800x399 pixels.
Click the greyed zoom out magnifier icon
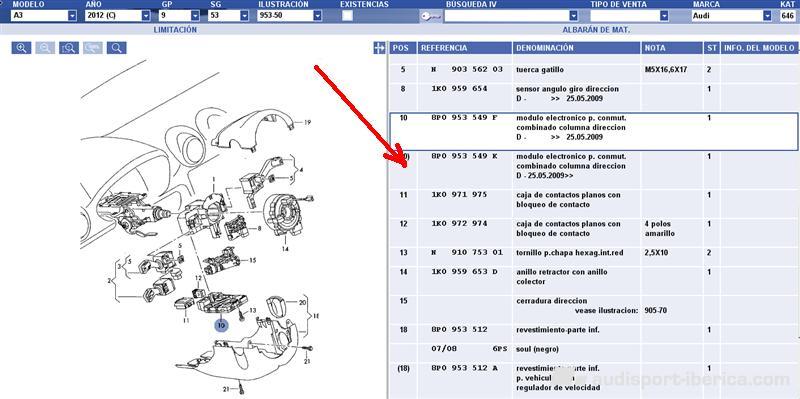45,48
